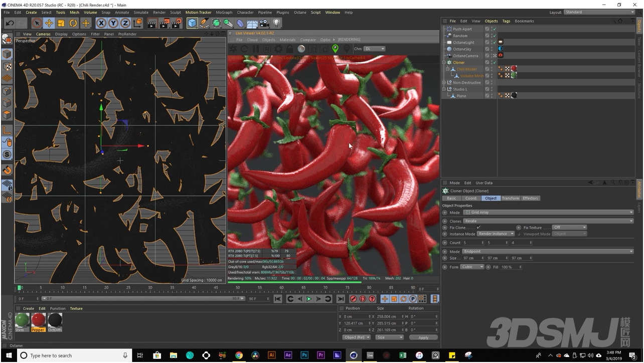Image resolution: width=644 pixels, height=363 pixels.
Task: Toggle Cloner enable checkmark
Action: click(x=494, y=62)
